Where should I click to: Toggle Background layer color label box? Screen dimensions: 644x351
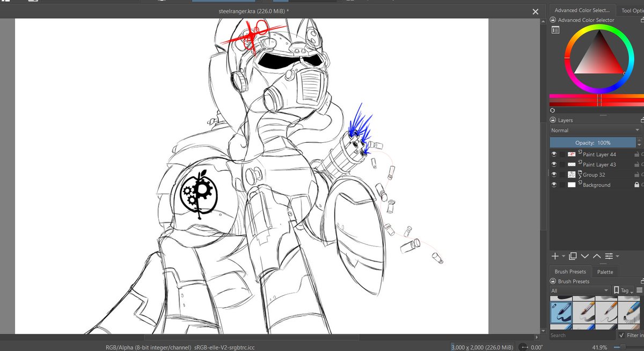562,185
